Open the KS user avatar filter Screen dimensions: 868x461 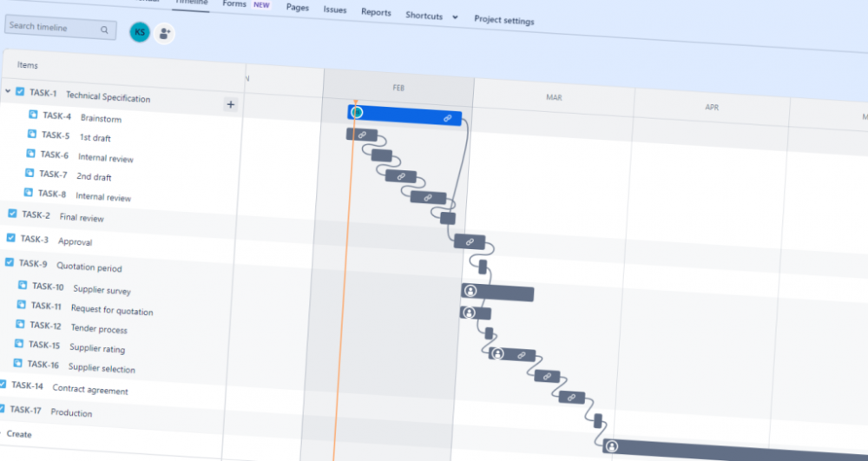click(x=139, y=33)
